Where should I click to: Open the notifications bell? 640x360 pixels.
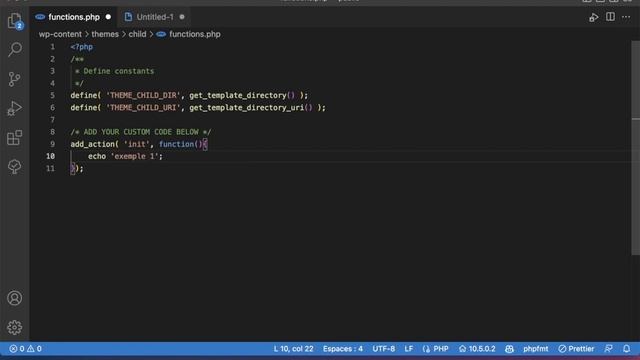tap(627, 349)
